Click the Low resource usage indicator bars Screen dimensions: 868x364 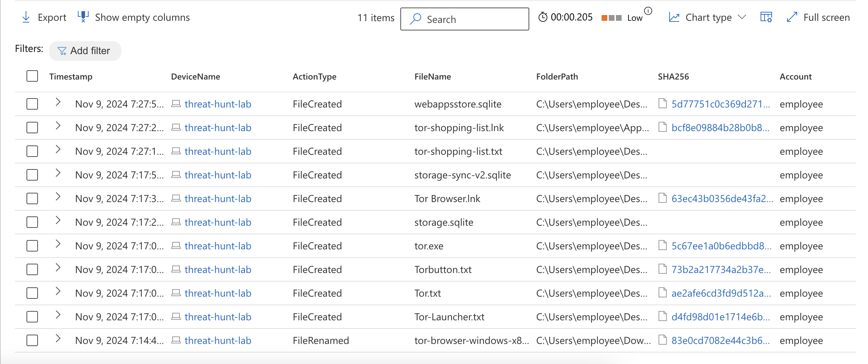click(x=612, y=18)
